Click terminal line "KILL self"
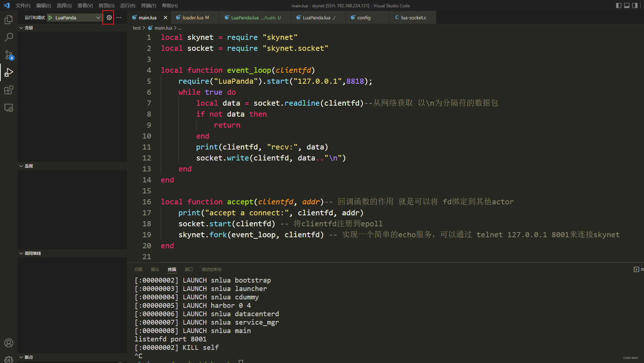 [x=201, y=348]
